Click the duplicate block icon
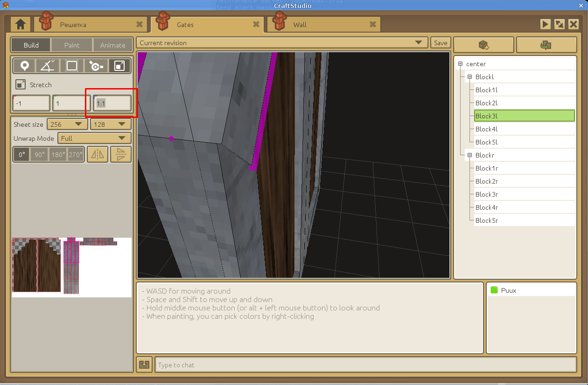The image size is (588, 385). (x=546, y=45)
